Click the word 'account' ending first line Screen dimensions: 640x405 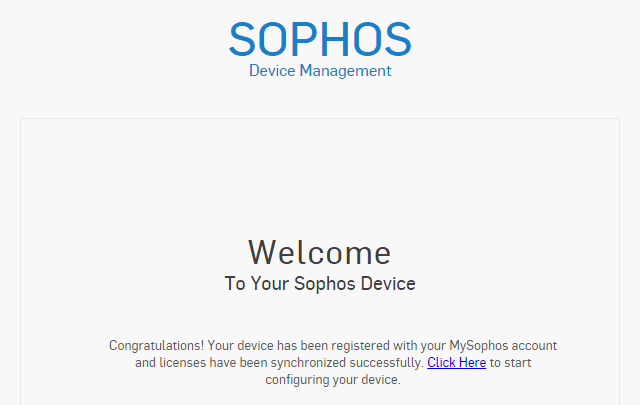pyautogui.click(x=534, y=346)
